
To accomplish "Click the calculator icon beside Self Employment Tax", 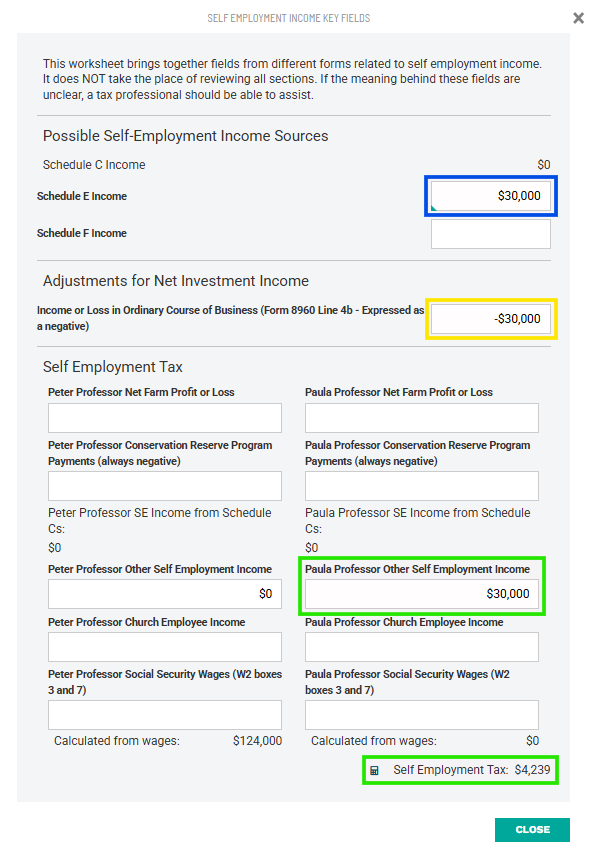I will pos(374,770).
